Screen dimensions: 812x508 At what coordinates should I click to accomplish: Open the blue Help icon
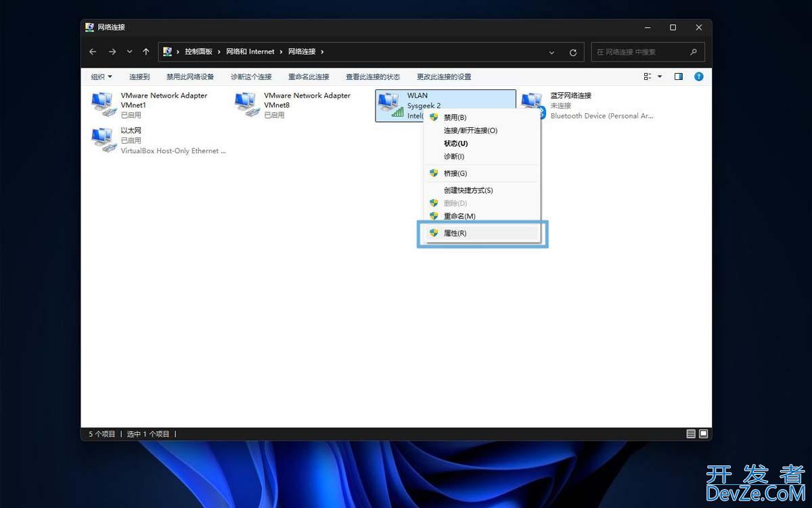click(699, 77)
